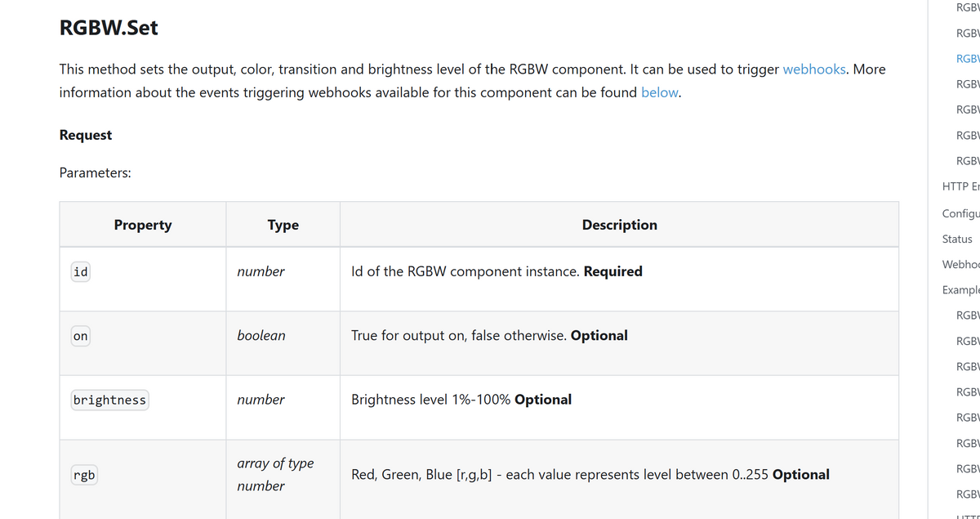The height and width of the screenshot is (519, 980).
Task: Select the Property column header
Action: point(143,225)
